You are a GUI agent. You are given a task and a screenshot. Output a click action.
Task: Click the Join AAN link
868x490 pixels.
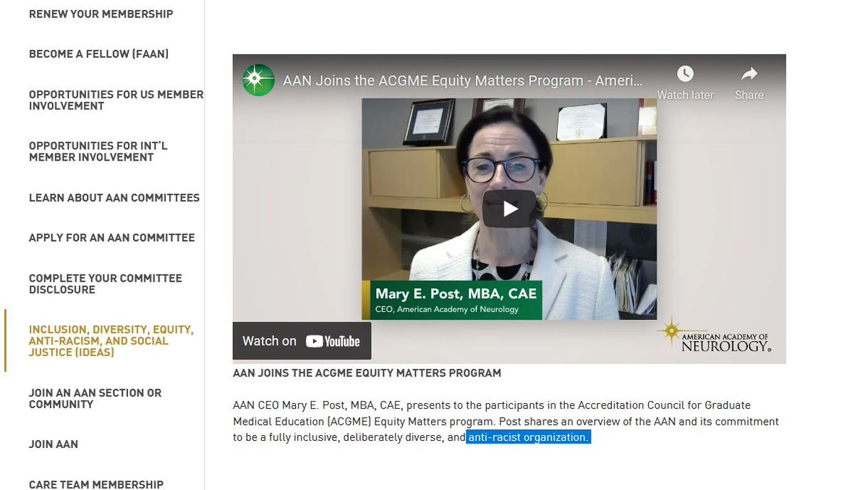coord(54,444)
